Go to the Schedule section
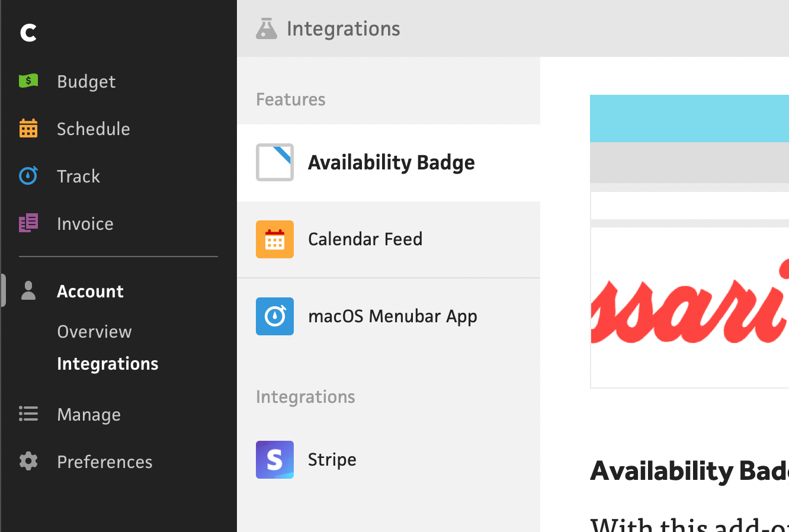 93,129
